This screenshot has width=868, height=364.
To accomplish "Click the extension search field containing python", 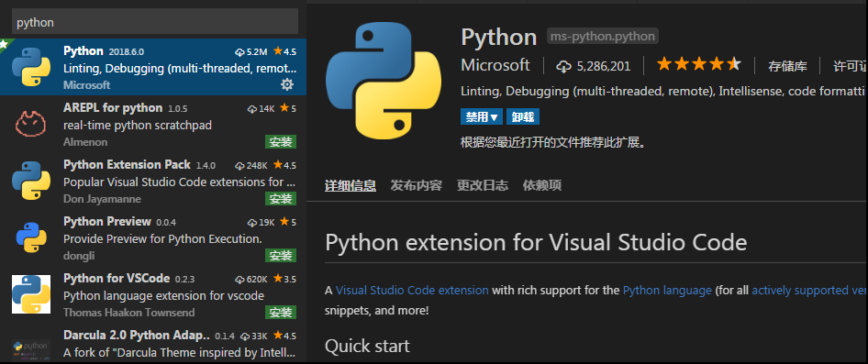I will coord(155,22).
